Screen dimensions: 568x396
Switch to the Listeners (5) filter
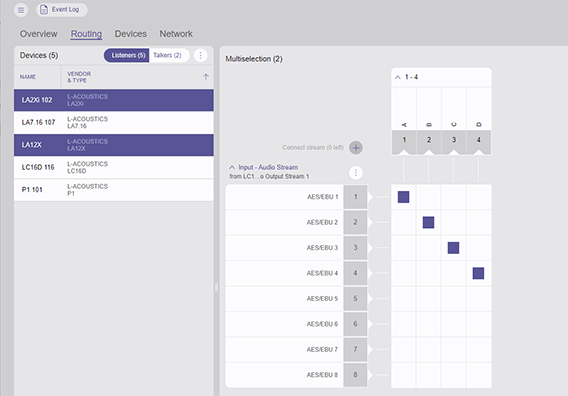pyautogui.click(x=127, y=55)
